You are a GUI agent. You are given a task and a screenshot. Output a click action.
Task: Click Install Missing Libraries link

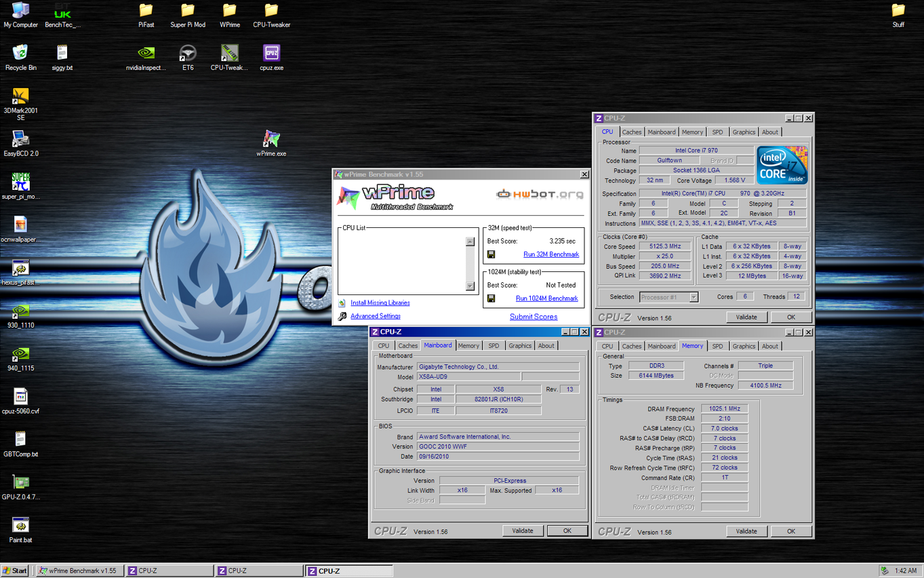click(x=380, y=303)
